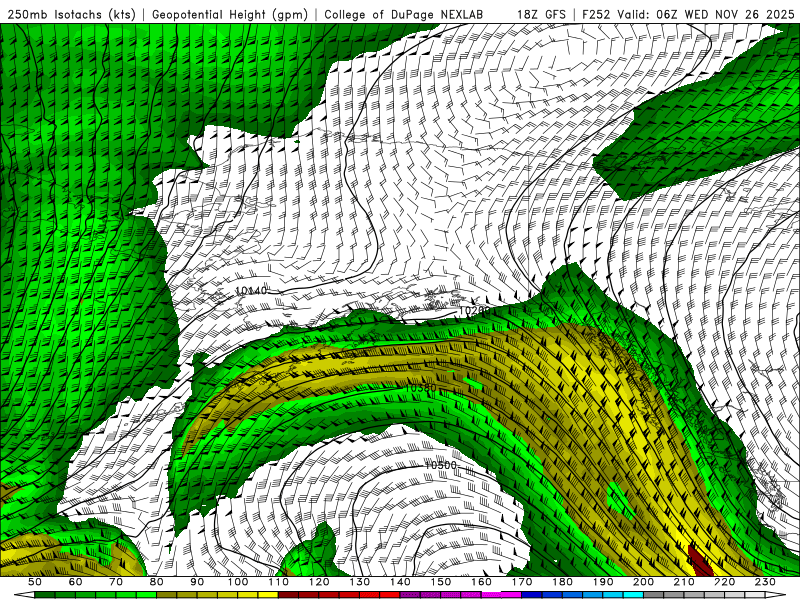Viewport: 800px width, 600px height.
Task: Click the 10380 height contour label
Action: coord(421,388)
